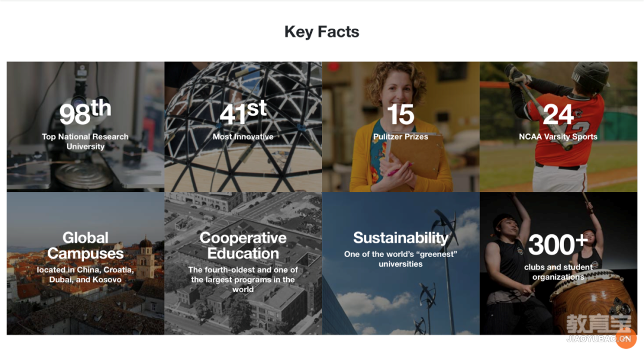
Task: Click the clubs and student organizations caption
Action: [558, 272]
